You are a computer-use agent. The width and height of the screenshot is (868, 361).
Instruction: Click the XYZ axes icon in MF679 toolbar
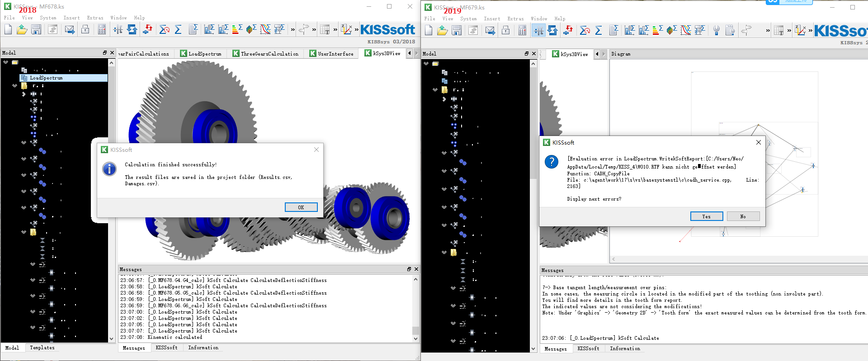click(800, 31)
